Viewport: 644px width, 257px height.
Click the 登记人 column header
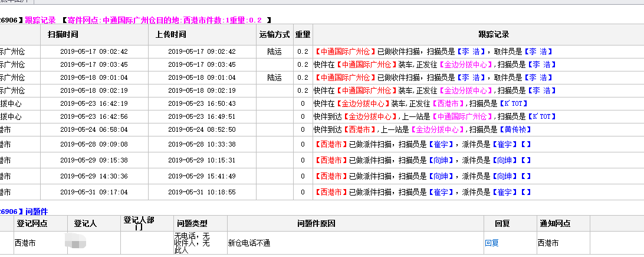pos(86,224)
